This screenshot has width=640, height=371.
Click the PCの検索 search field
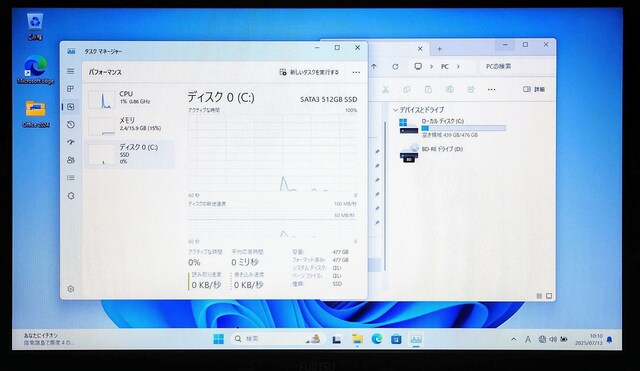(516, 66)
